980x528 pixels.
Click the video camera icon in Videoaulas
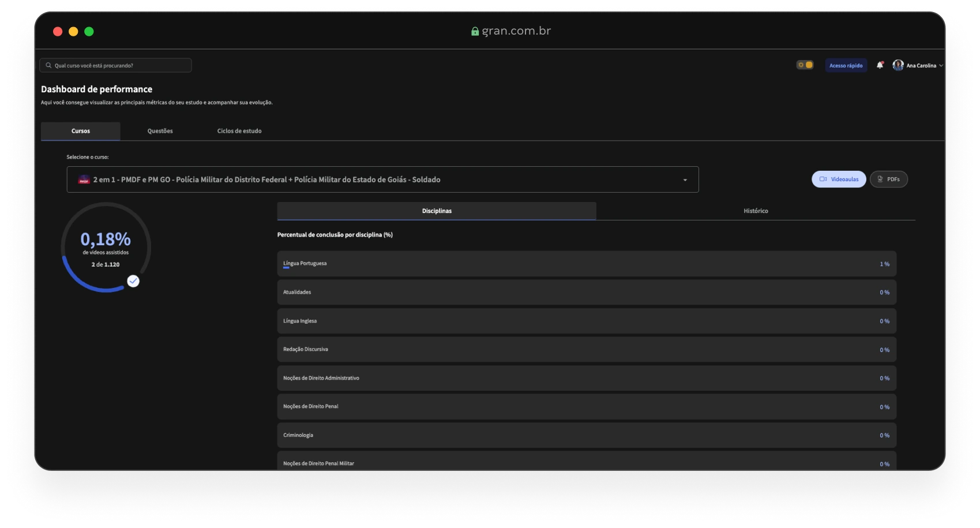tap(823, 179)
